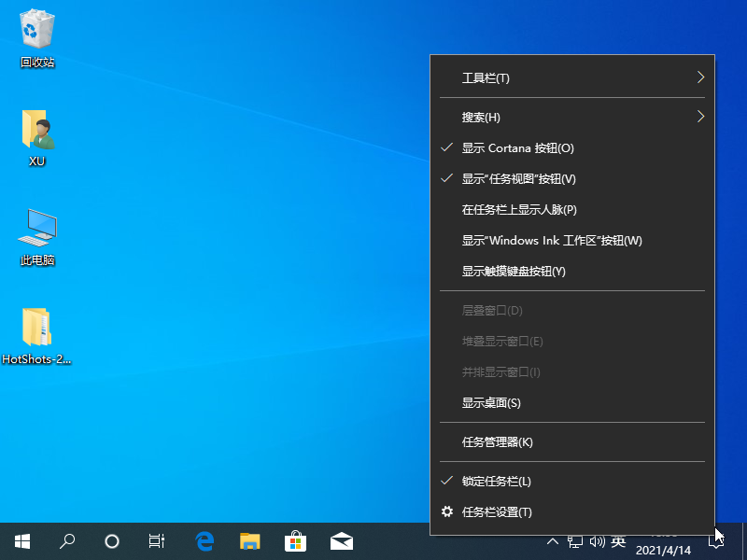Click 在任务栏上显示人脉(P) menu option

pyautogui.click(x=519, y=210)
